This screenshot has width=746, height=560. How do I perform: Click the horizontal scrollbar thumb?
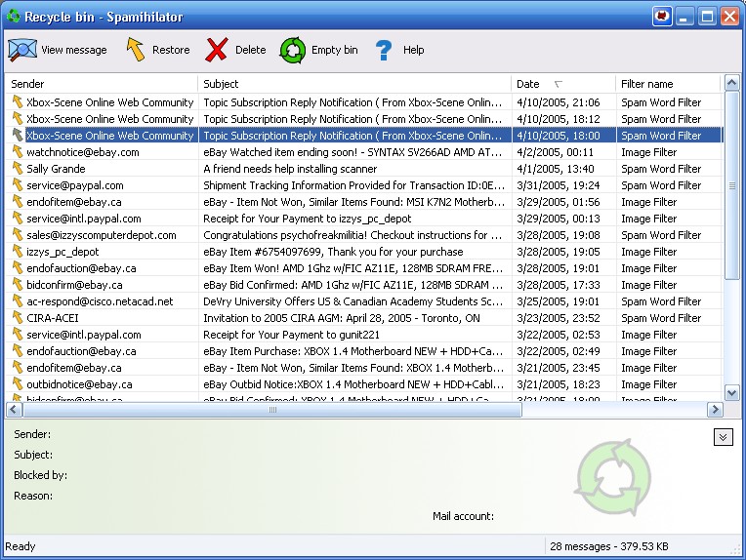coord(272,410)
